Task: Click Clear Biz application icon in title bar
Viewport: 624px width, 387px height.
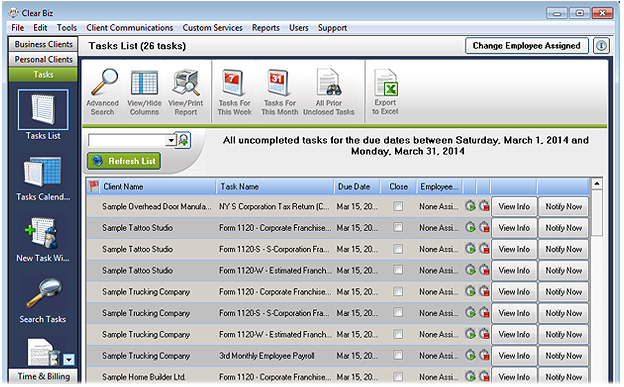Action: coord(14,13)
